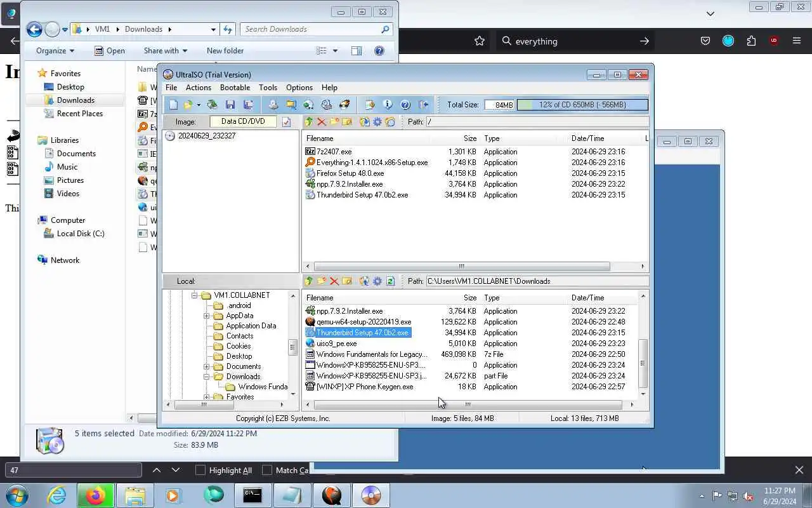The image size is (812, 508).
Task: Click the Firefox bookmark star icon
Action: click(x=480, y=41)
